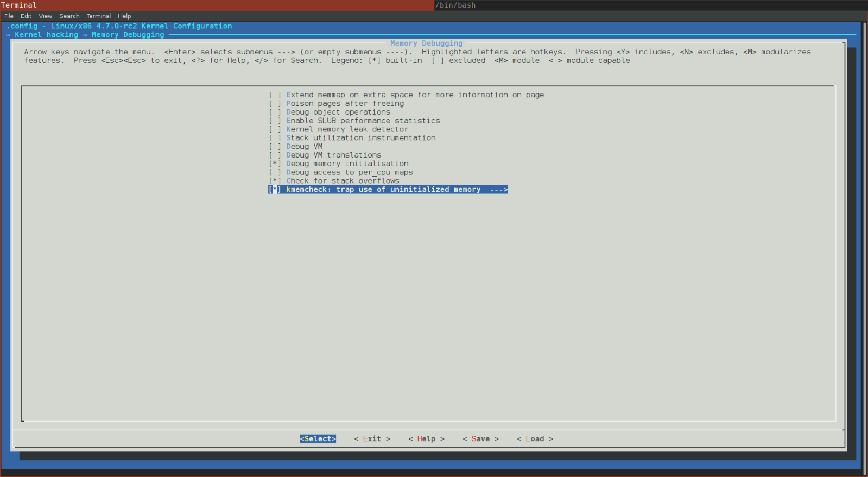Click the < Help > button

click(x=426, y=439)
